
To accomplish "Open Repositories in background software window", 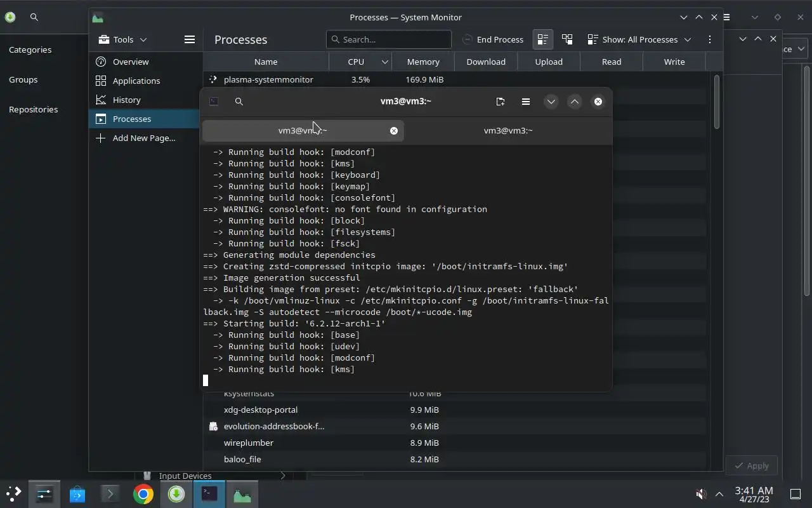I will tap(33, 109).
